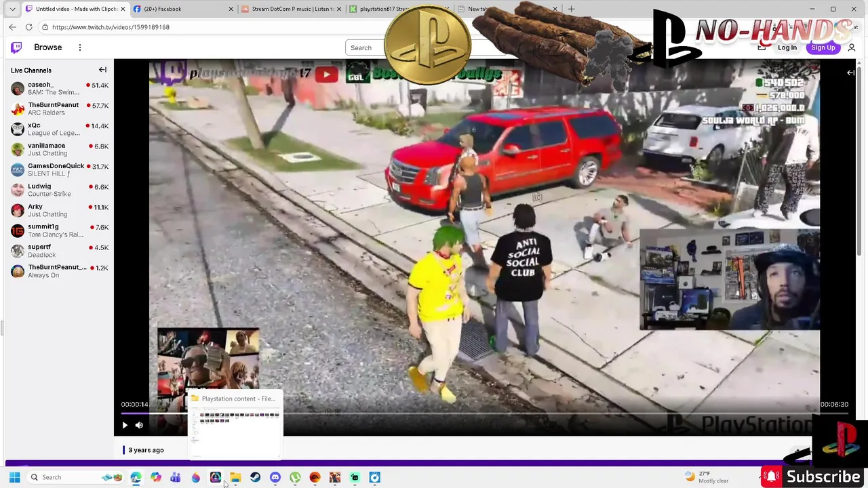The width and height of the screenshot is (868, 488).
Task: Open caseoh_ live channel
Action: click(60, 89)
